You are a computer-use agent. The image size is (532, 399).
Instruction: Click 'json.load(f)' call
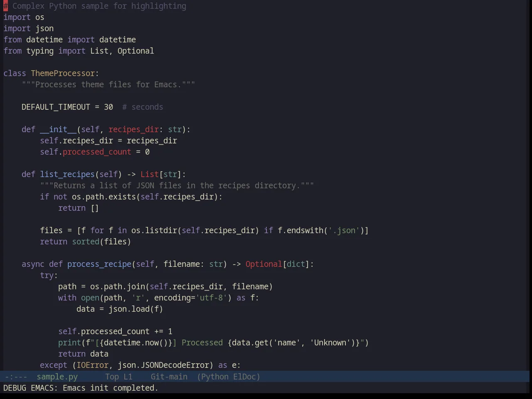click(x=136, y=309)
